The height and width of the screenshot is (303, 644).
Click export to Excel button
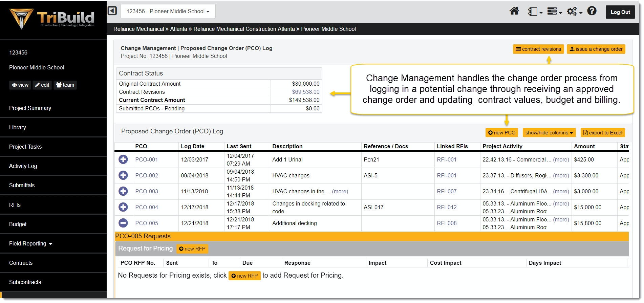(603, 133)
